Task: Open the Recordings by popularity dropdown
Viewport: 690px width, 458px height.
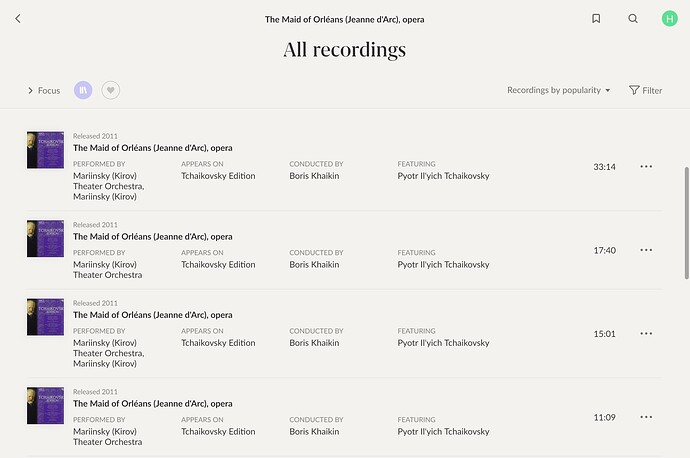Action: pos(558,90)
